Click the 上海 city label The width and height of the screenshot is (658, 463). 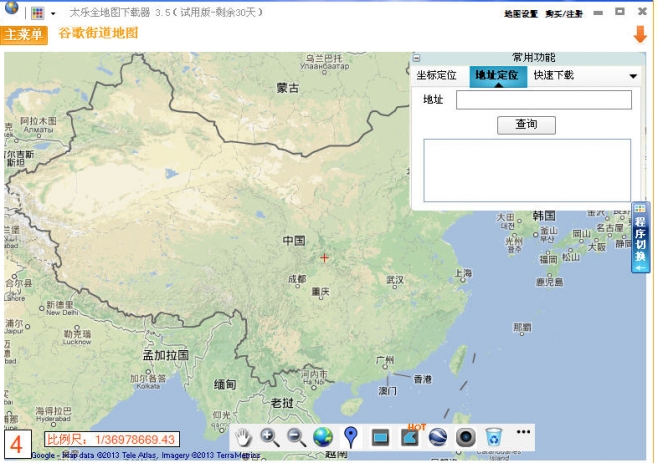[464, 274]
